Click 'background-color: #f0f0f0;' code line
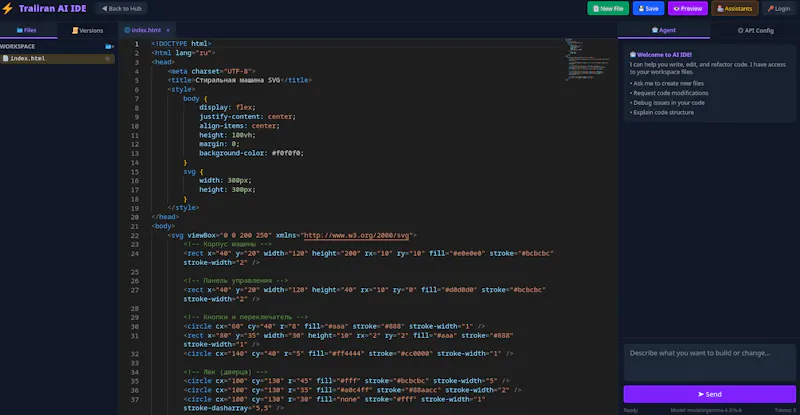Screen dimensions: 800x415 (252, 153)
